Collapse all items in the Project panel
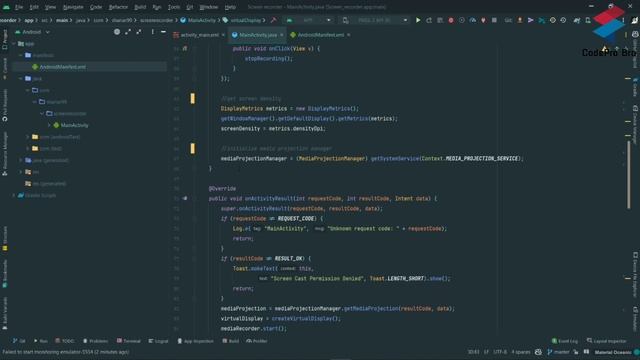Image resolution: width=640 pixels, height=360 pixels. 139,32
